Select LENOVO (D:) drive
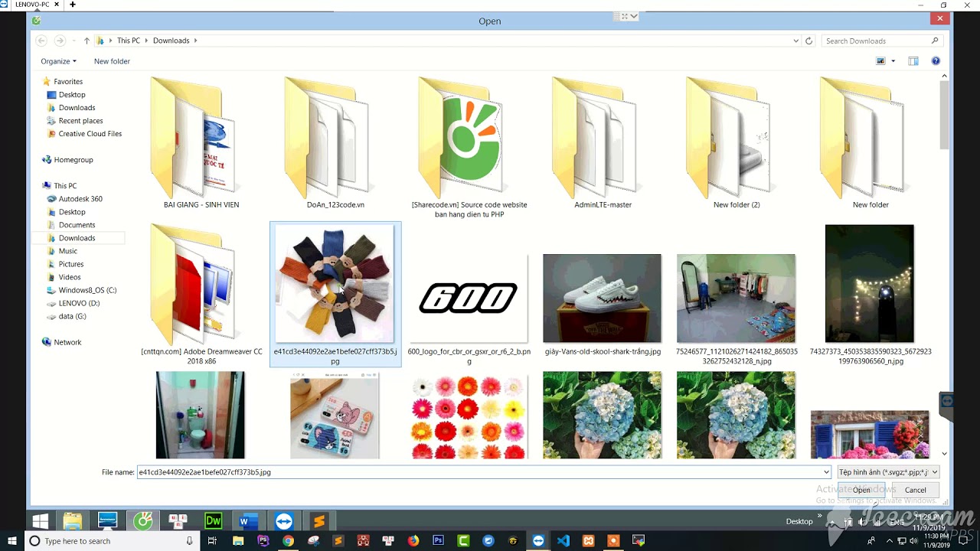The image size is (980, 551). (79, 303)
